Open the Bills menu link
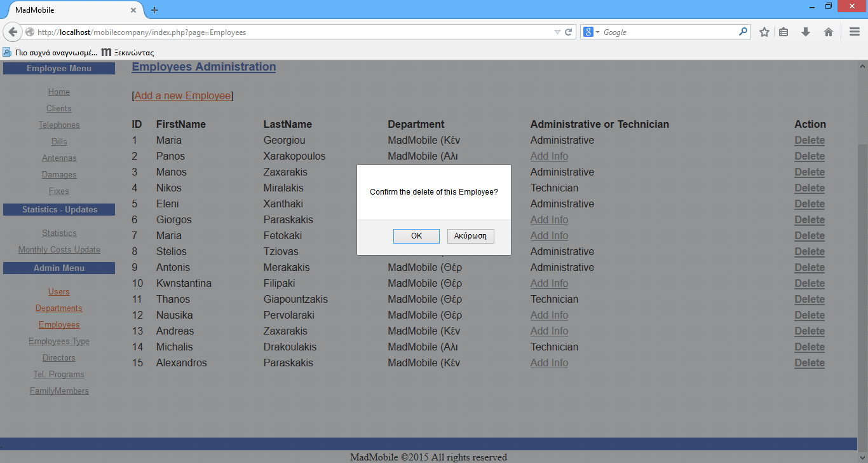 click(x=59, y=142)
